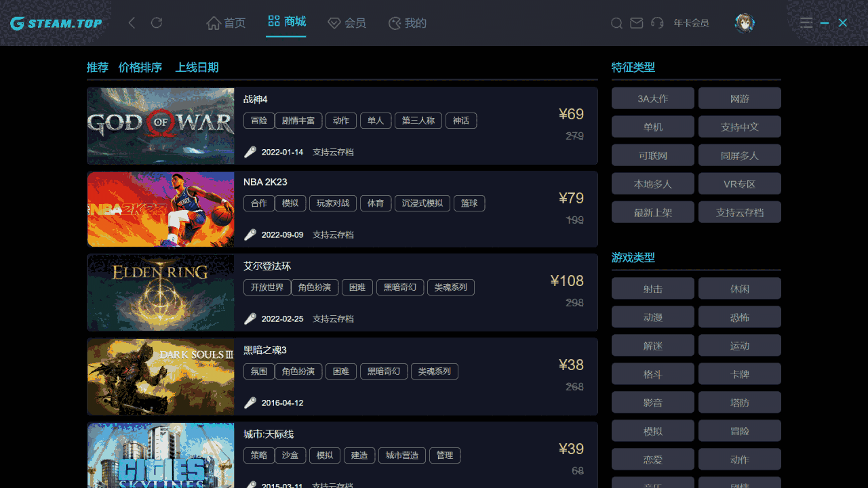Open the 我的 tab
Viewport: 868px width, 488px height.
pyautogui.click(x=407, y=22)
